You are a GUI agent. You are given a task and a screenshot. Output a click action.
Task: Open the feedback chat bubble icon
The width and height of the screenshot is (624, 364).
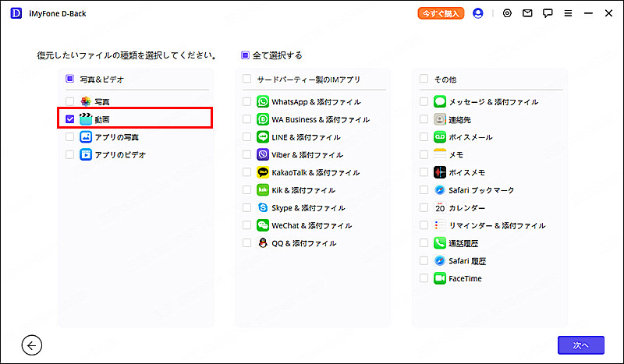pyautogui.click(x=548, y=13)
